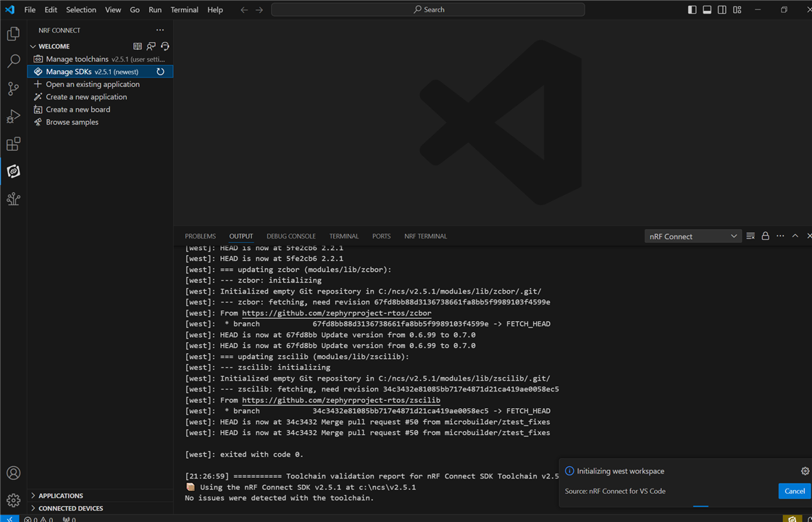This screenshot has height=522, width=812.
Task: Click the customize layout icon
Action: tap(737, 9)
